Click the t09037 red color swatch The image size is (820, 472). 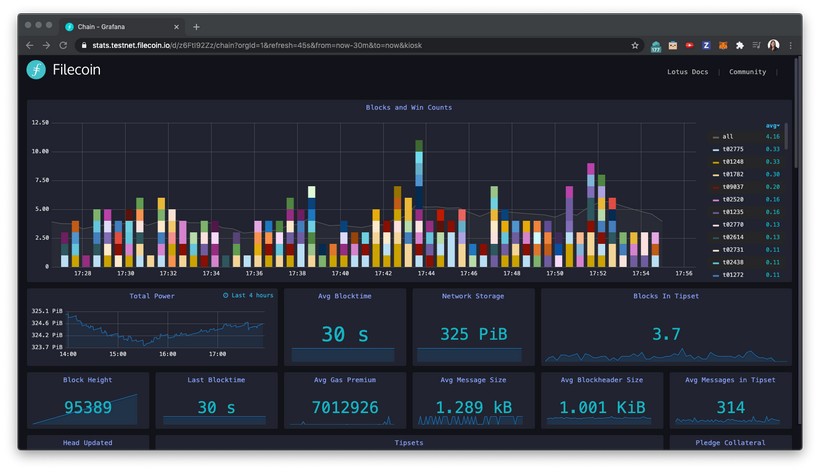[x=715, y=187]
